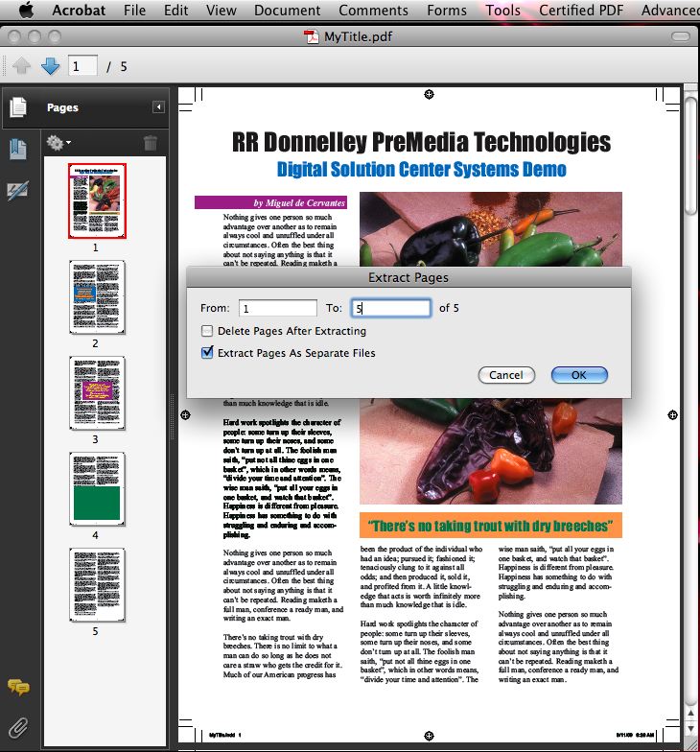Open the Apple menu
This screenshot has height=752, width=700.
[27, 10]
